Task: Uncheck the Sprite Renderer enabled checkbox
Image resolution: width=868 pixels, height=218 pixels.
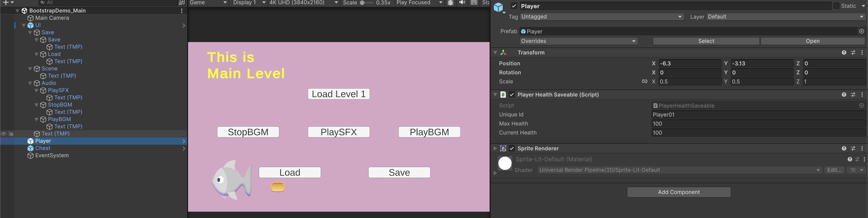Action: [512, 149]
